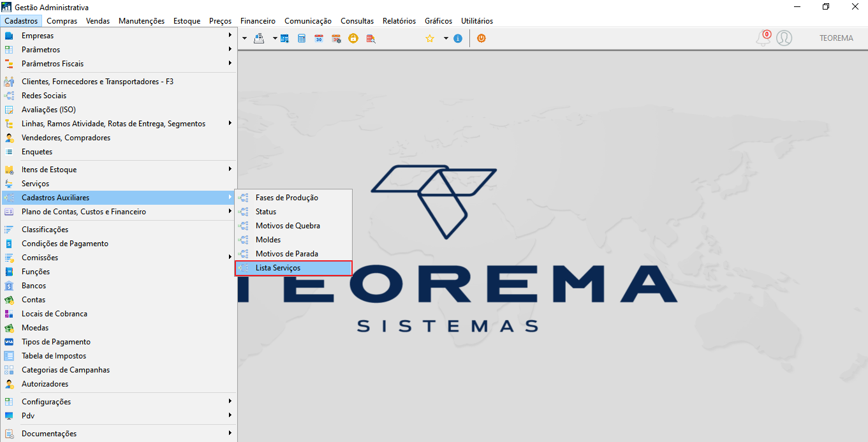The image size is (868, 442).
Task: Open the Gráficos menu
Action: tap(439, 21)
